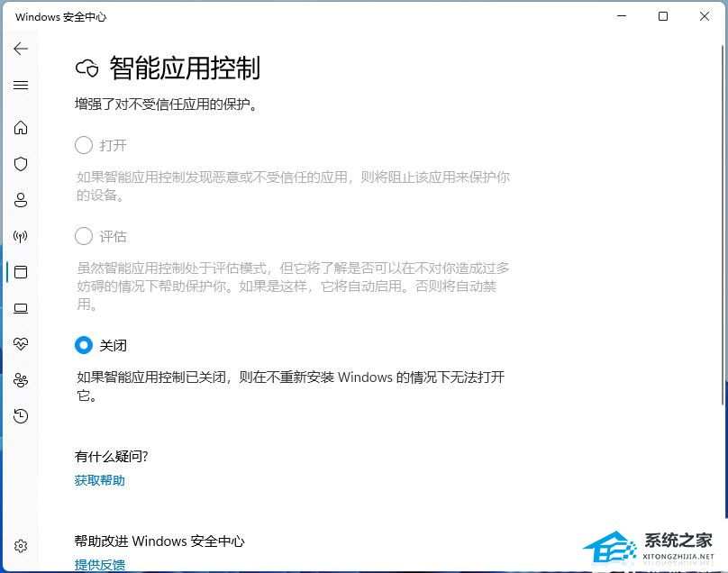Open the Home page icon
Screen dimensions: 728x573
[21, 127]
